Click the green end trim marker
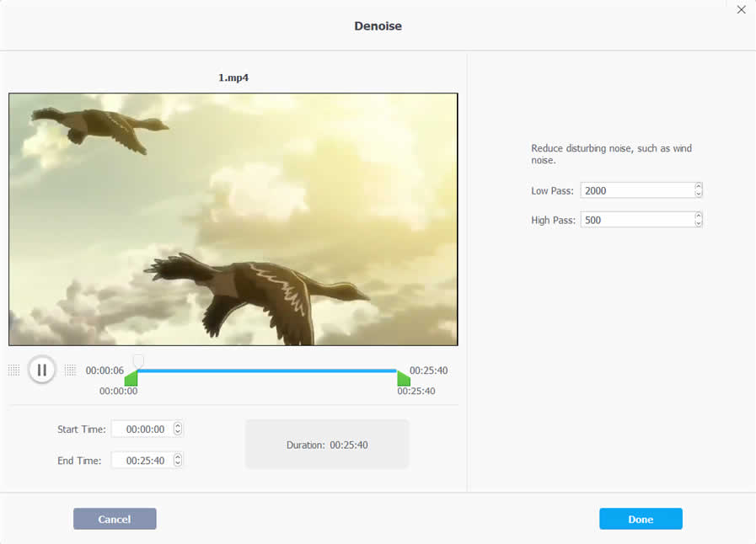Image resolution: width=756 pixels, height=544 pixels. tap(404, 379)
